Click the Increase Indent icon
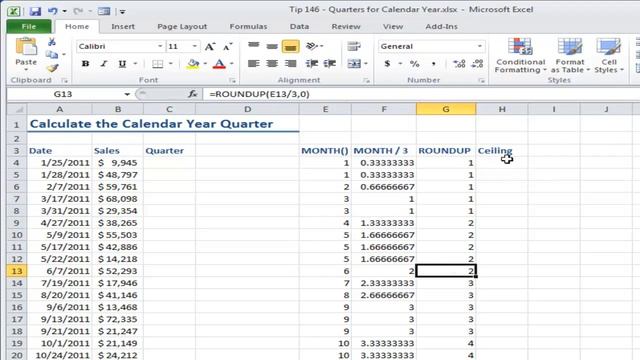 coord(330,64)
